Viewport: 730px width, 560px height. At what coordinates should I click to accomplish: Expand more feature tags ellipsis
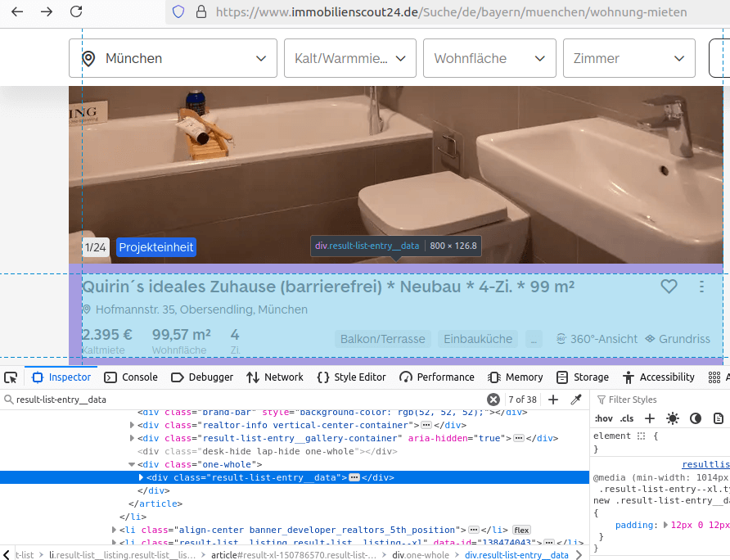pos(534,339)
